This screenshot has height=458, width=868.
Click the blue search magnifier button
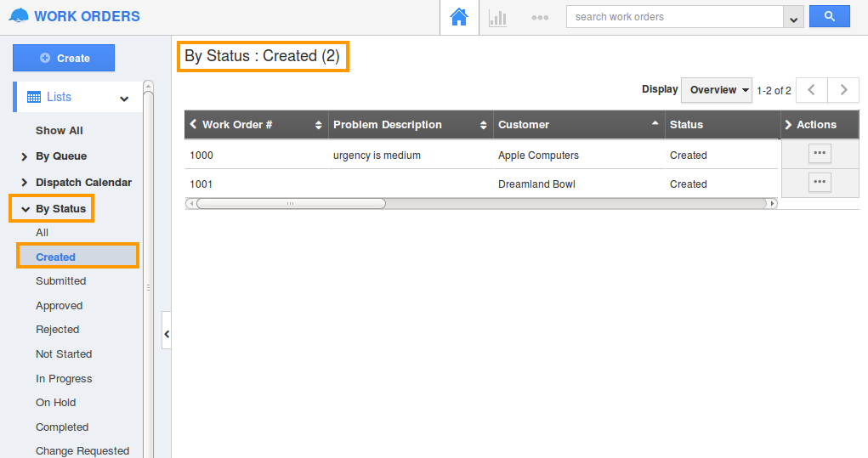click(829, 17)
